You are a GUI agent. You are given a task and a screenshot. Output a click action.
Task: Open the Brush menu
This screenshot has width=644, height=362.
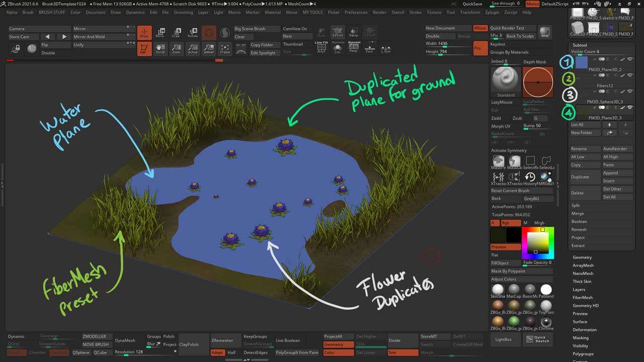pos(28,12)
